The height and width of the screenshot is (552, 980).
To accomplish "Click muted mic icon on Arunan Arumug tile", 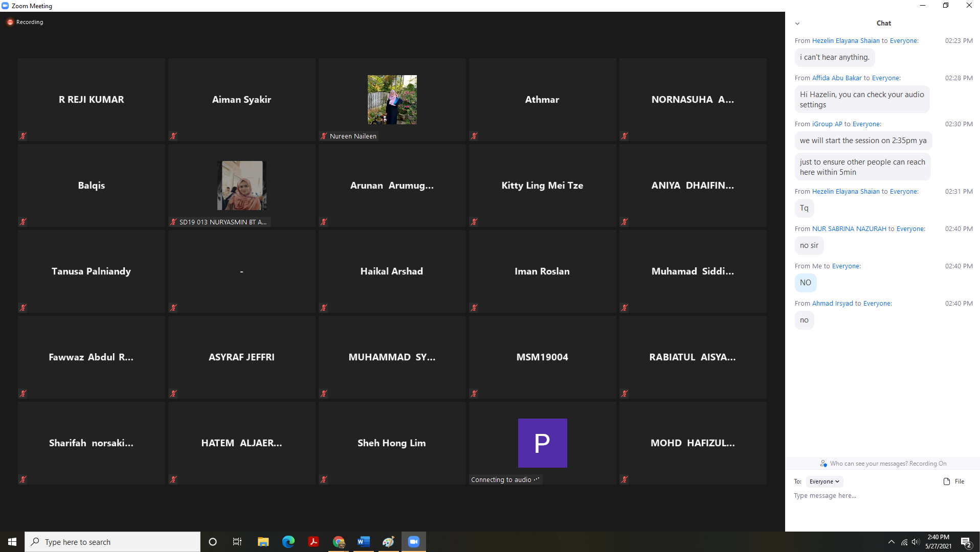I will (324, 222).
